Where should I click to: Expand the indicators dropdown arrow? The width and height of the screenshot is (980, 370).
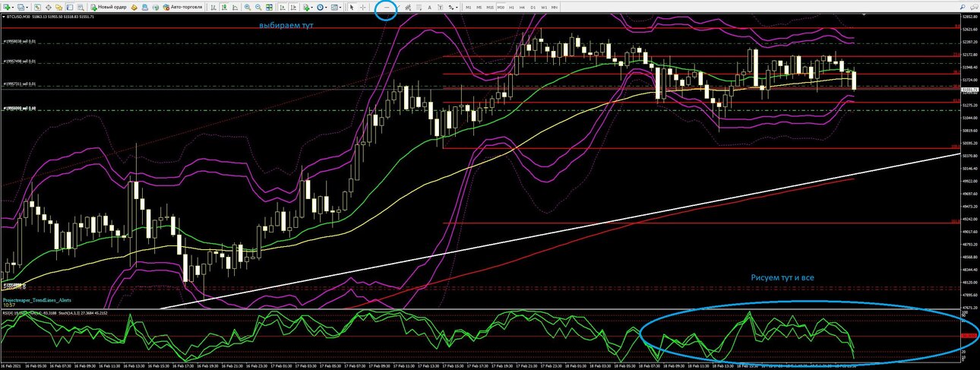(x=311, y=7)
